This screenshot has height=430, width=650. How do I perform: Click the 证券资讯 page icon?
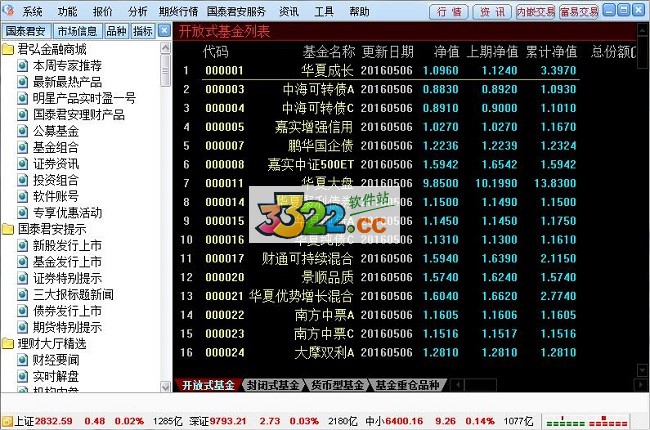[x=23, y=164]
